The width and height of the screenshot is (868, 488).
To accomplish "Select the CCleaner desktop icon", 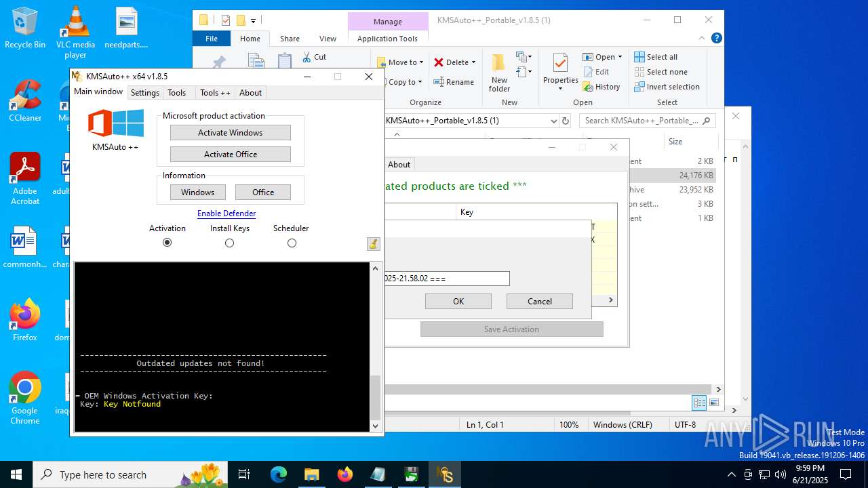I will 25,101.
